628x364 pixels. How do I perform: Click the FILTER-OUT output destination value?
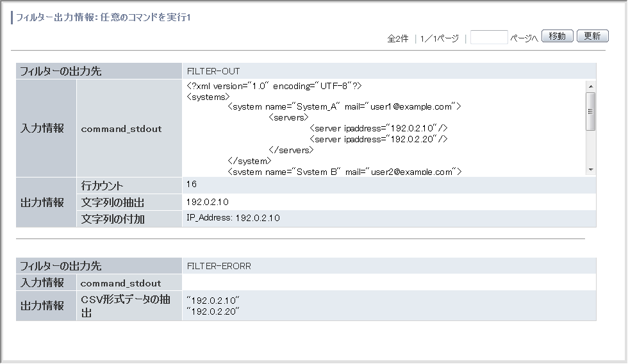tap(213, 71)
